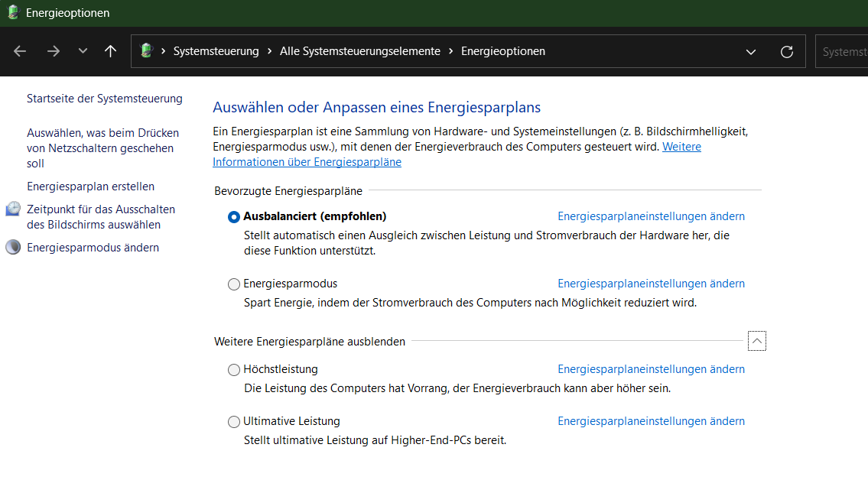Click the battery icon in address bar
The height and width of the screenshot is (493, 868).
pyautogui.click(x=147, y=51)
